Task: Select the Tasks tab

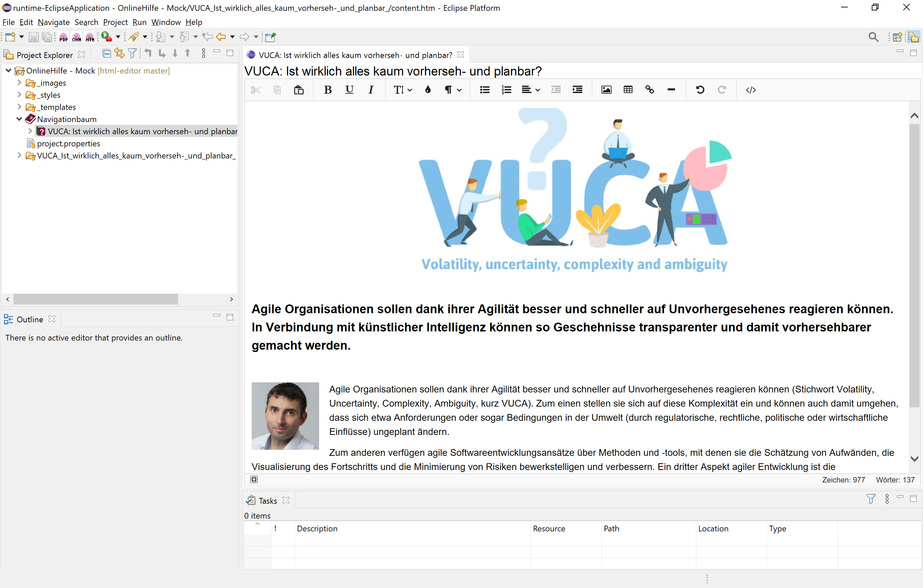Action: pos(267,500)
